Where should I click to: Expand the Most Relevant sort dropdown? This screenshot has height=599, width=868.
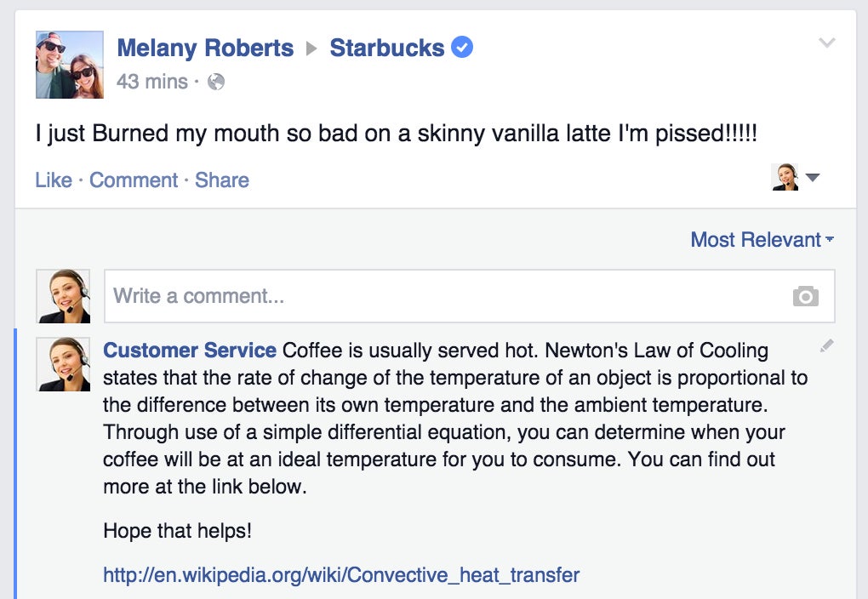[762, 240]
